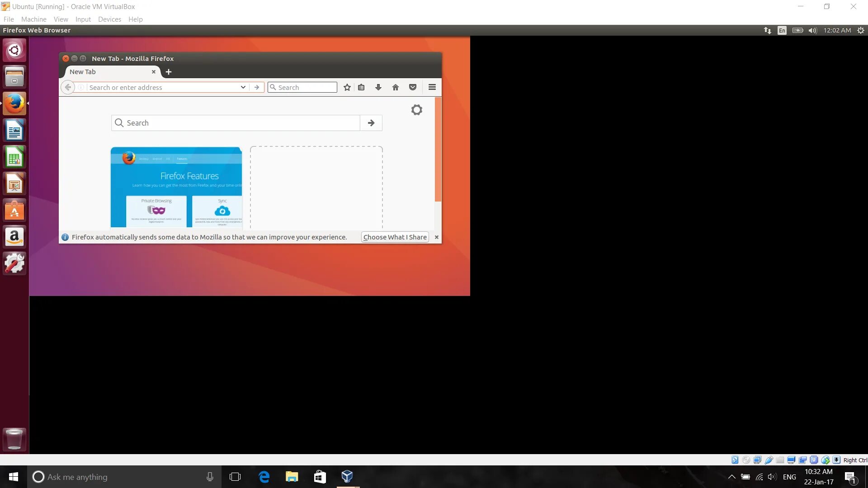This screenshot has height=488, width=868.
Task: Open File Explorer from taskbar
Action: click(292, 477)
